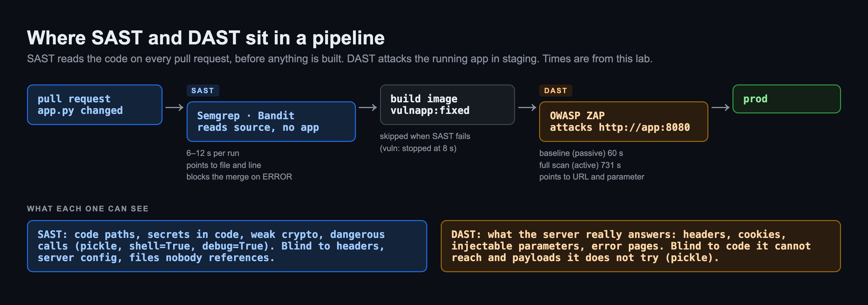
Task: Click the text 'blocks the merge on ERROR'
Action: [x=239, y=177]
